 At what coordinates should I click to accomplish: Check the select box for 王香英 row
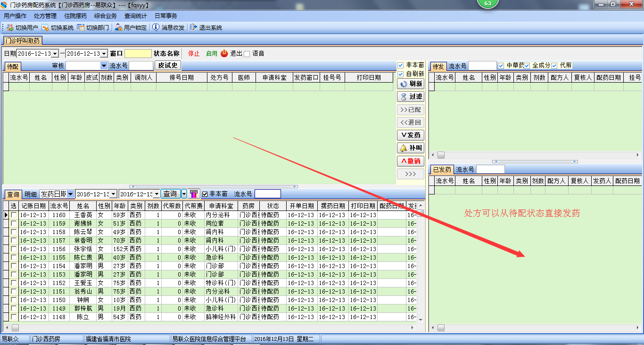[x=14, y=215]
